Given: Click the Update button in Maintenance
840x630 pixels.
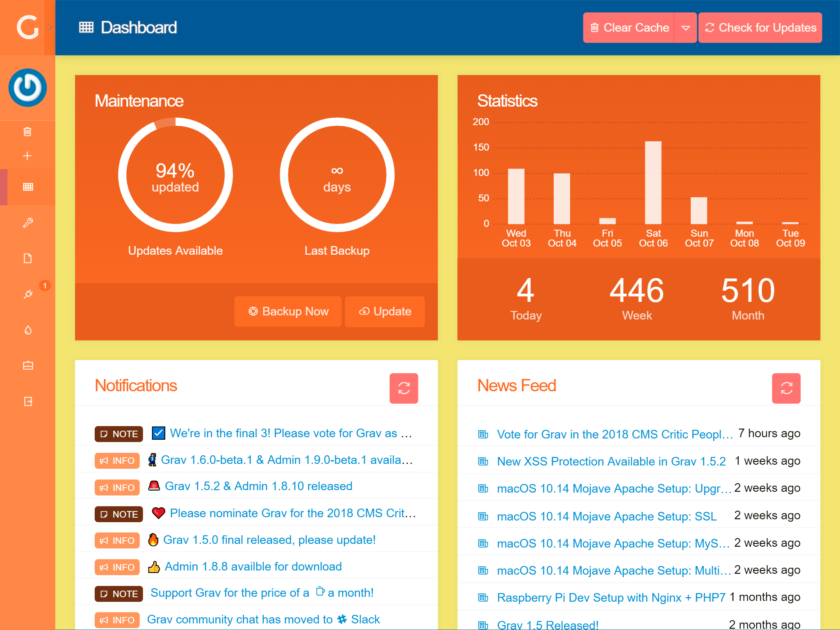Looking at the screenshot, I should tap(385, 312).
